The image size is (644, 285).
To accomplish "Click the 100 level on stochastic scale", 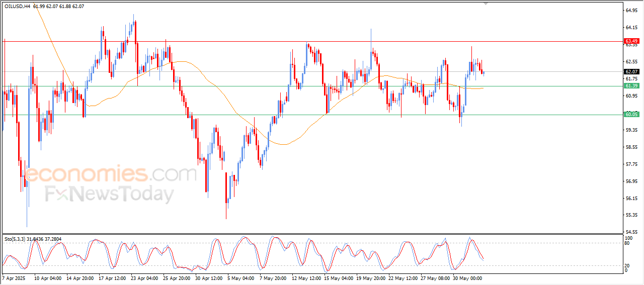I will tap(628, 237).
